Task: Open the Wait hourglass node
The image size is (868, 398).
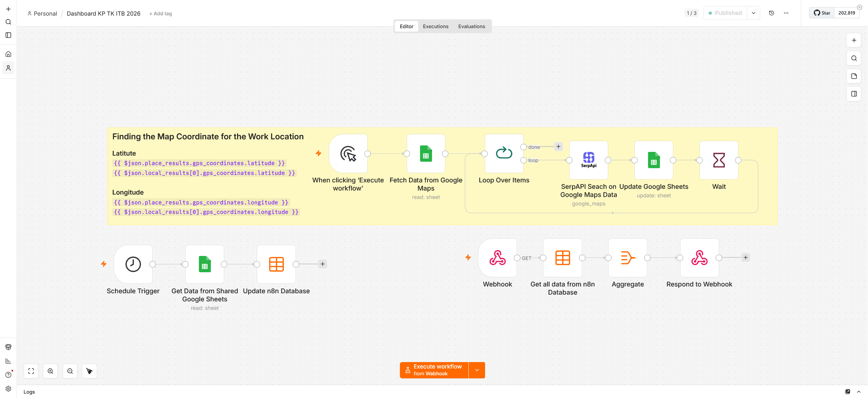Action: (719, 160)
